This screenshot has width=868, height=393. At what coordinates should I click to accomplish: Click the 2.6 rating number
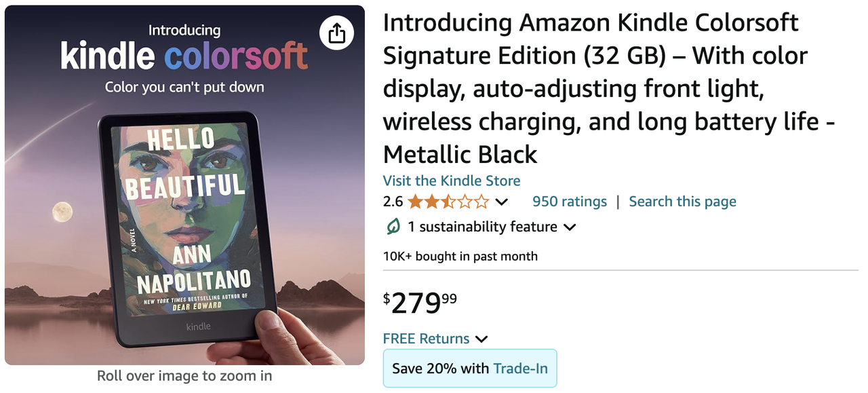point(393,202)
